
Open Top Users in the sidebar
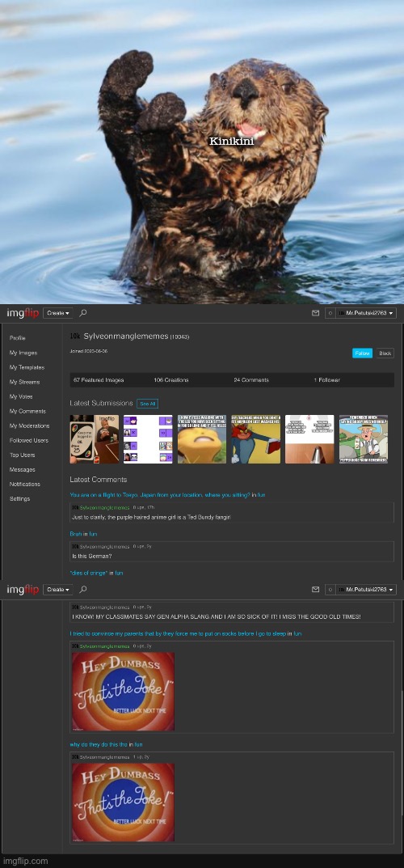(x=22, y=455)
